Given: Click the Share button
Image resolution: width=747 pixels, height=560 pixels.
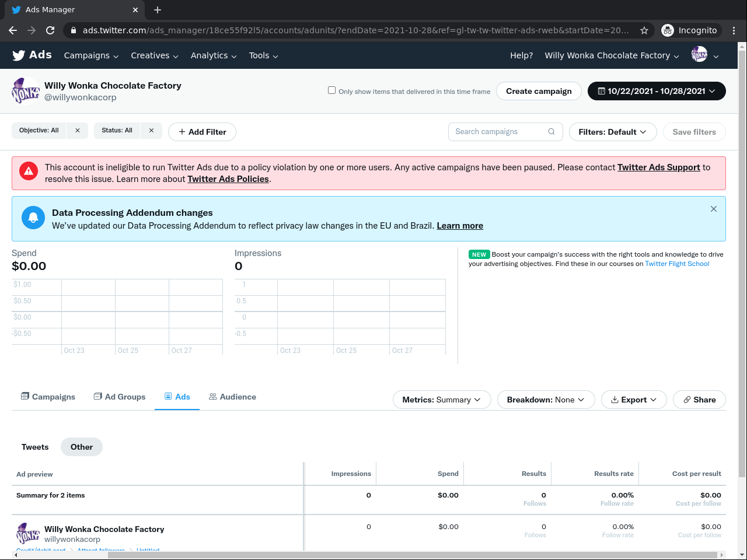Looking at the screenshot, I should tap(699, 400).
